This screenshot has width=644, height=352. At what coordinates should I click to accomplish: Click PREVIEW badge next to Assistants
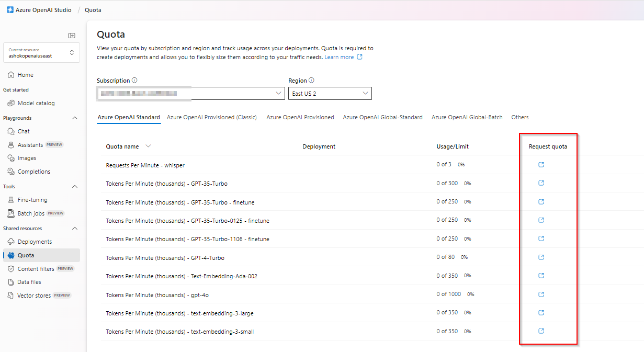pos(54,145)
